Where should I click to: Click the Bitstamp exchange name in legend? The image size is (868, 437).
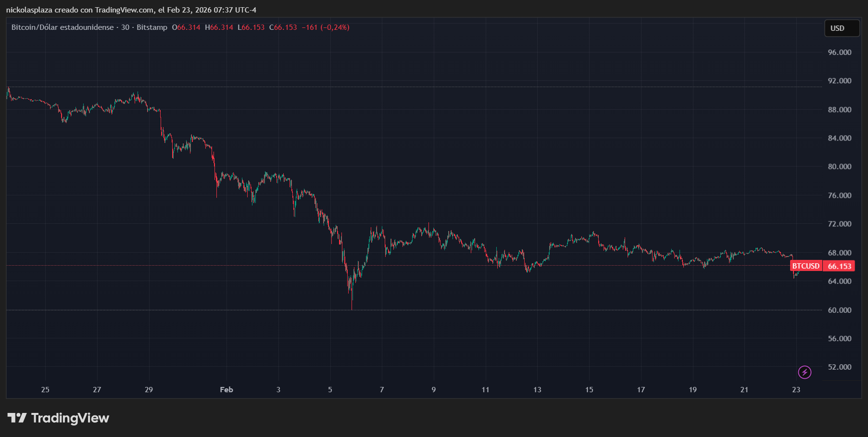point(152,27)
